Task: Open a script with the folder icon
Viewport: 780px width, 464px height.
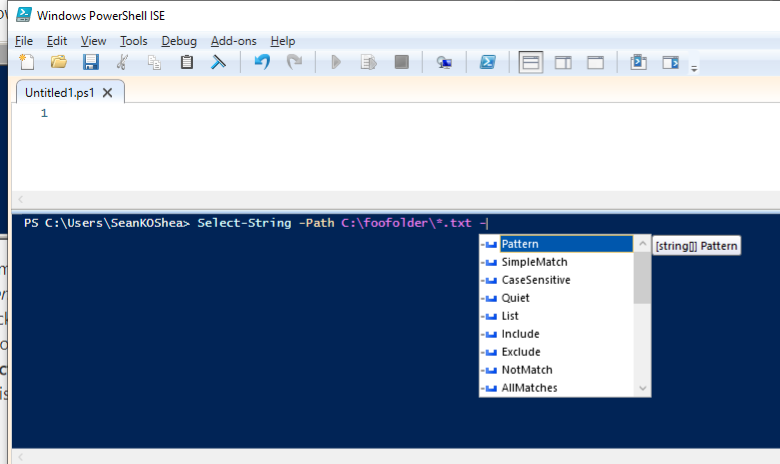Action: [59, 62]
